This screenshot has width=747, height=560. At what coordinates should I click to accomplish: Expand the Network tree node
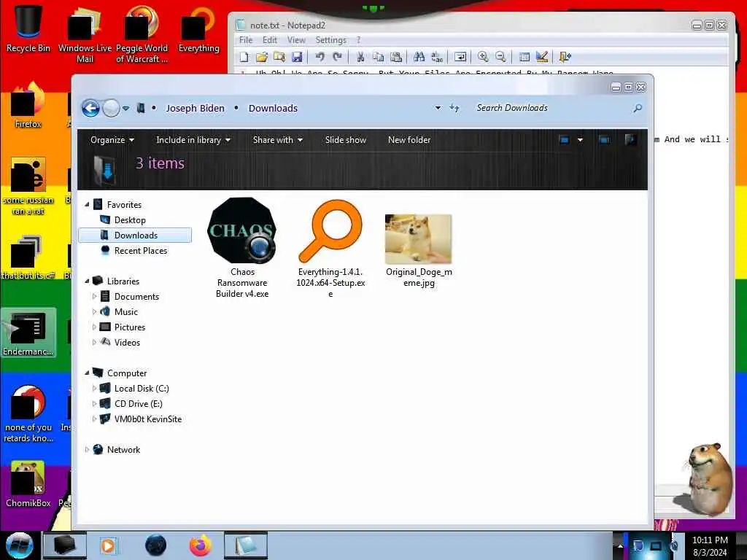click(x=88, y=449)
